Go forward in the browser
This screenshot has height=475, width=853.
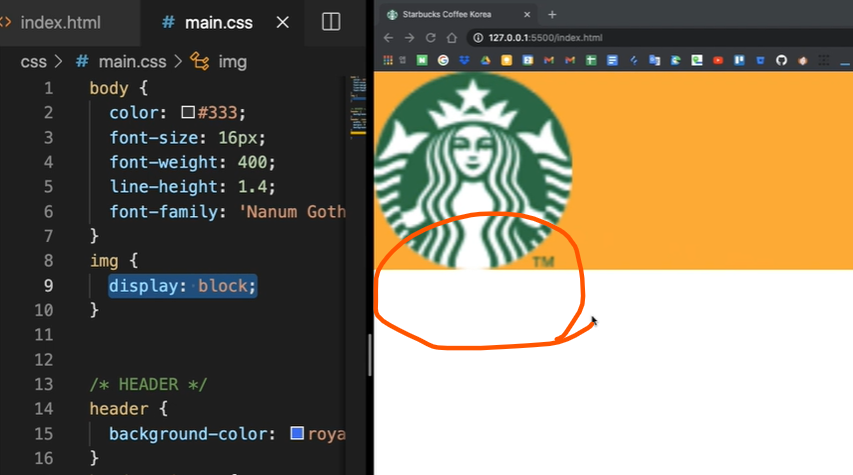point(409,38)
